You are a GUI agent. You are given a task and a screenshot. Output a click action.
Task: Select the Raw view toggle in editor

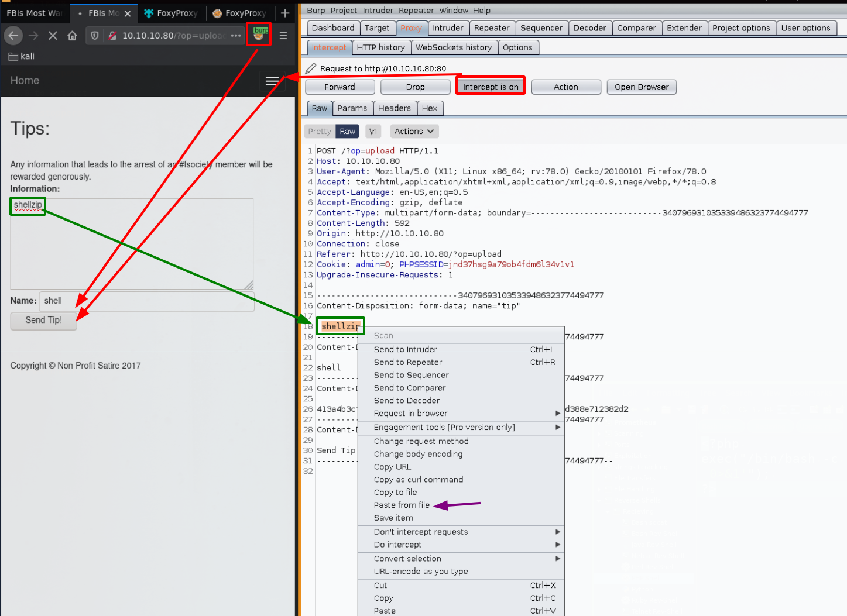pyautogui.click(x=347, y=132)
